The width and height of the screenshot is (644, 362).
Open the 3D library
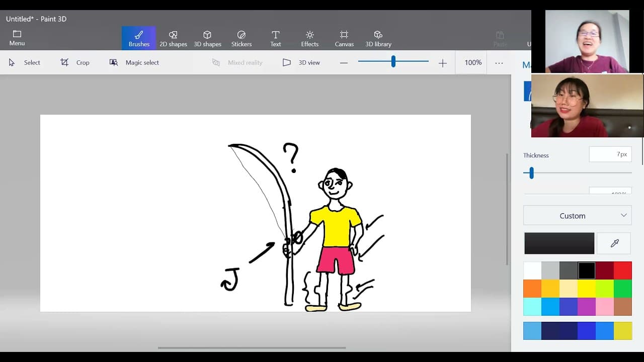(x=378, y=38)
